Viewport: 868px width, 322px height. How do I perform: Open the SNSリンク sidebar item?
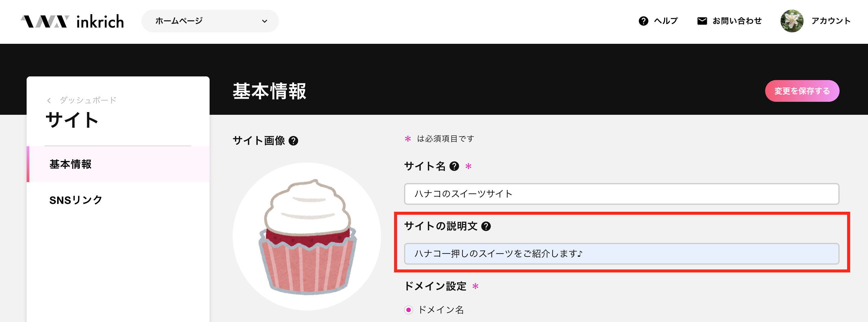tap(118, 200)
